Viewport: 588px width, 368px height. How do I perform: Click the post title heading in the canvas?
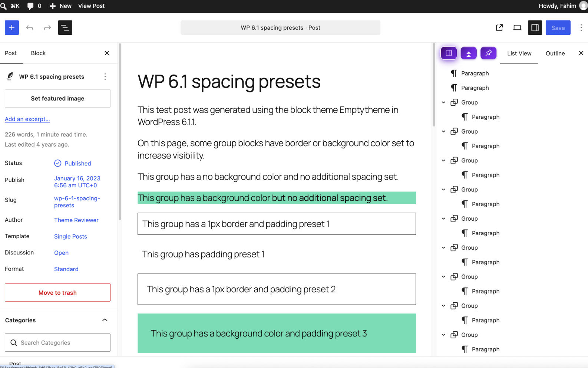(x=229, y=82)
